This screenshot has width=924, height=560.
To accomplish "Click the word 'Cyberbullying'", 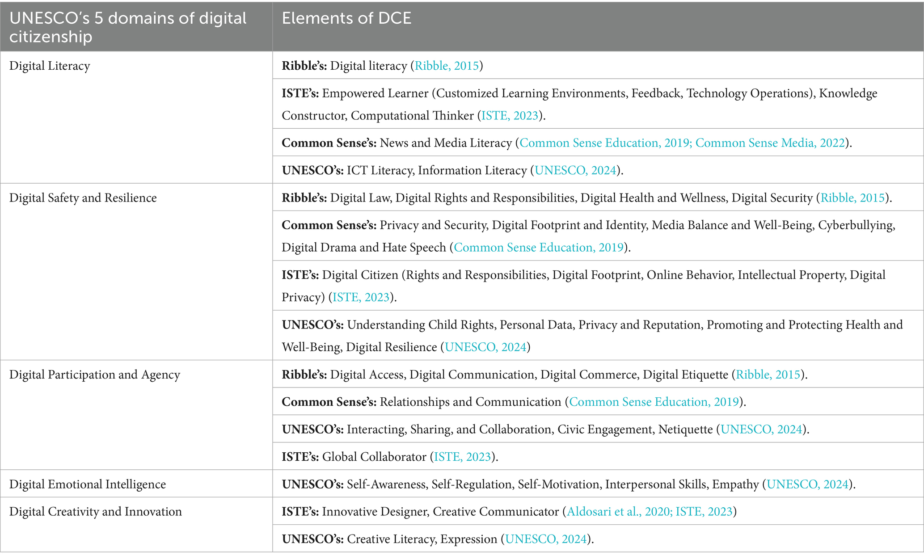I will pos(855,225).
